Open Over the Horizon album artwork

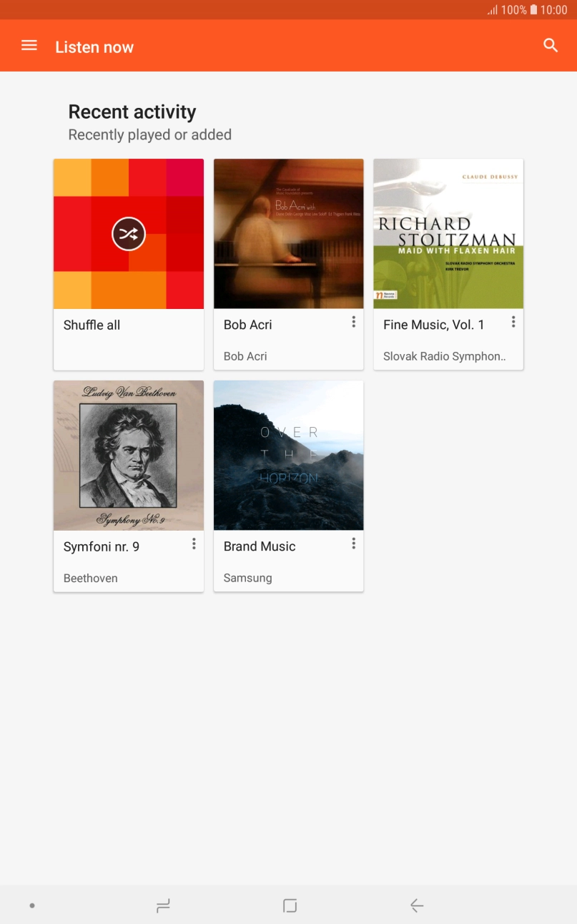pyautogui.click(x=288, y=456)
